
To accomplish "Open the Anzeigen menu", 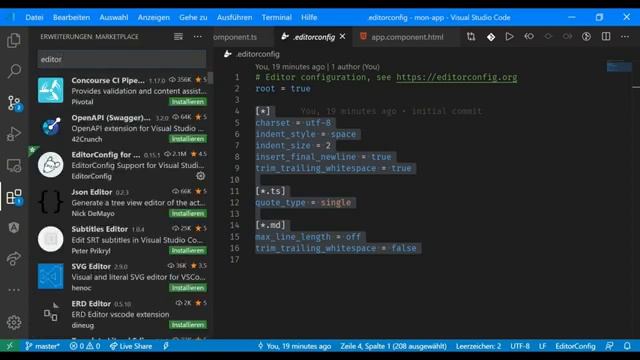I will pyautogui.click(x=153, y=18).
